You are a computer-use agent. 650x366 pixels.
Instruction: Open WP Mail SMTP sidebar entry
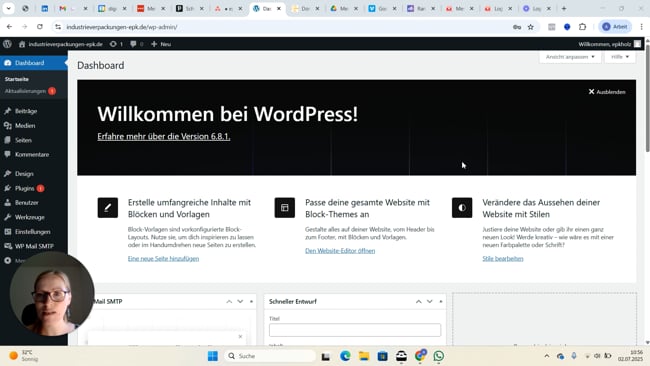tap(34, 246)
